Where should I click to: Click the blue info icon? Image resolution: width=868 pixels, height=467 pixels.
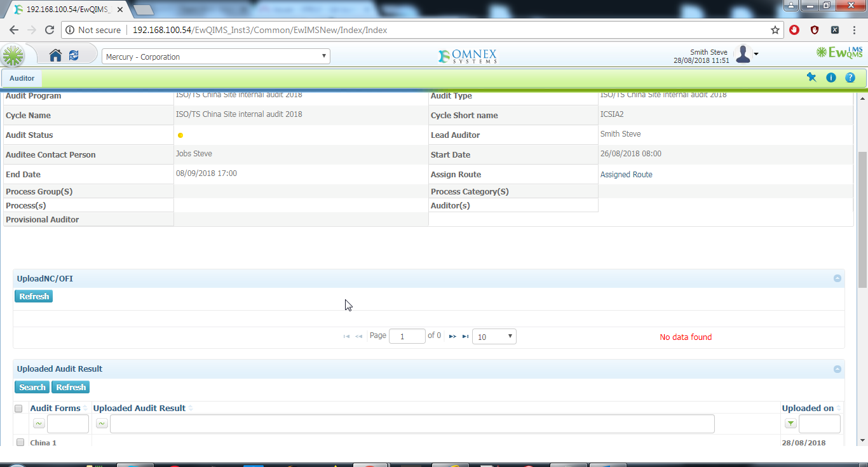click(831, 78)
